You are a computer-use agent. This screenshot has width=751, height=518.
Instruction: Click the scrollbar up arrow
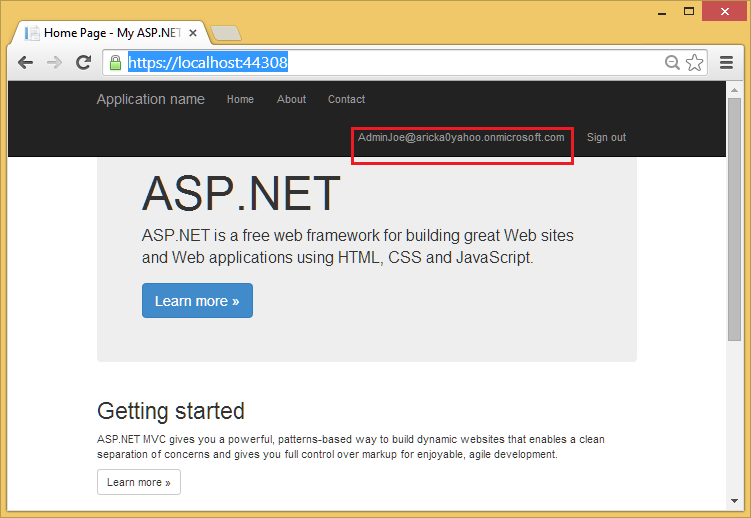click(x=734, y=90)
